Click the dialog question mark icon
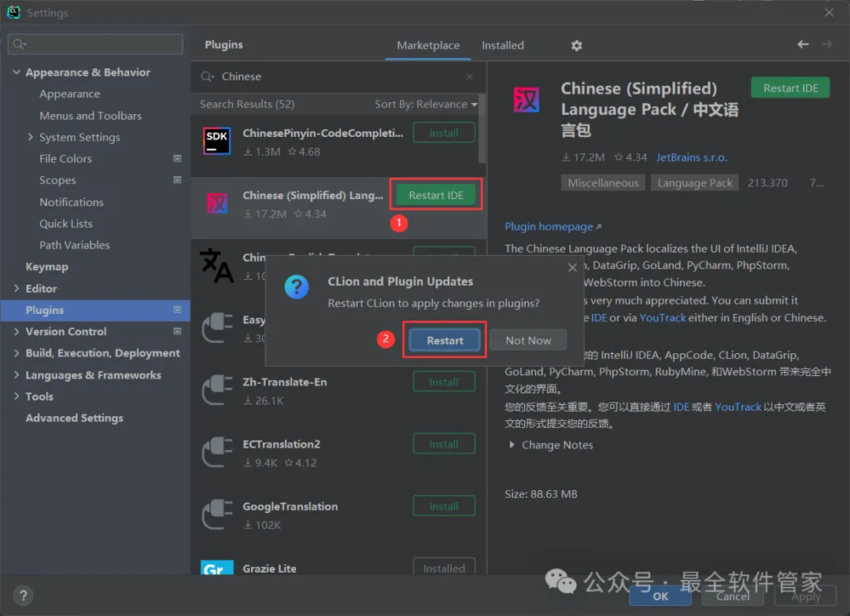The image size is (850, 616). 297,286
